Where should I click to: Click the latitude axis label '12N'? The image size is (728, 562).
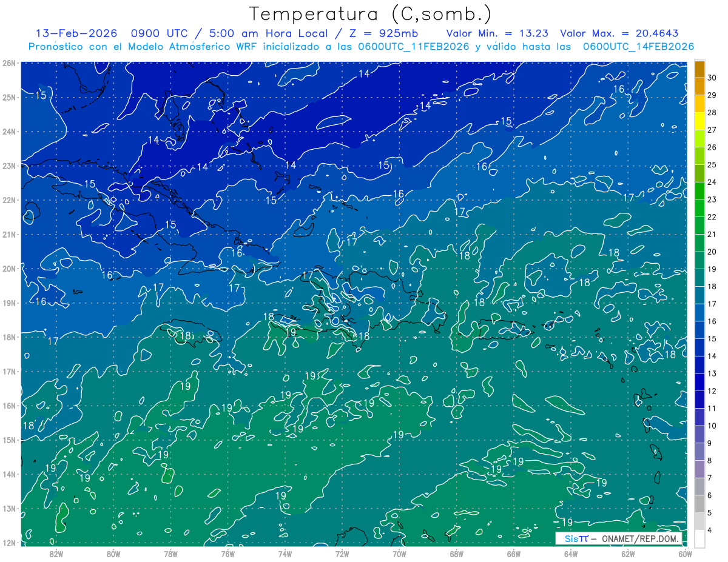coord(9,543)
